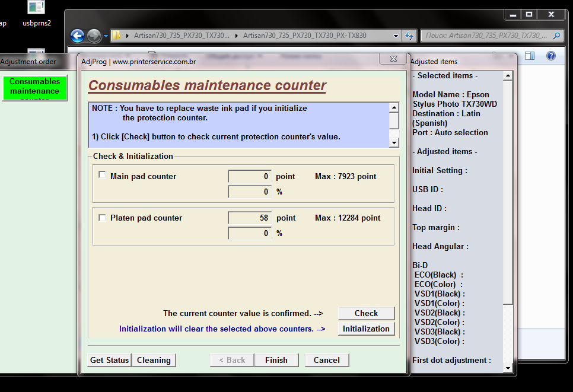This screenshot has height=392, width=573.
Task: Click the search magnifier icon in Explorer
Action: [x=558, y=36]
